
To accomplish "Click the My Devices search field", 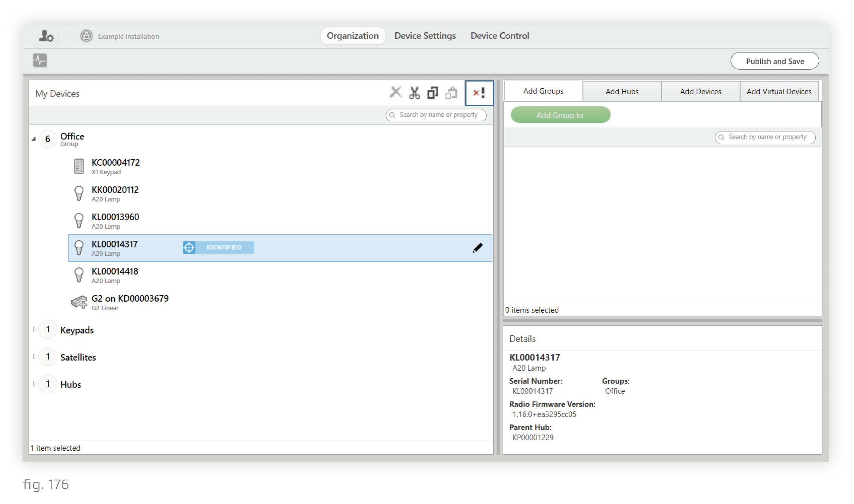I will [x=436, y=115].
